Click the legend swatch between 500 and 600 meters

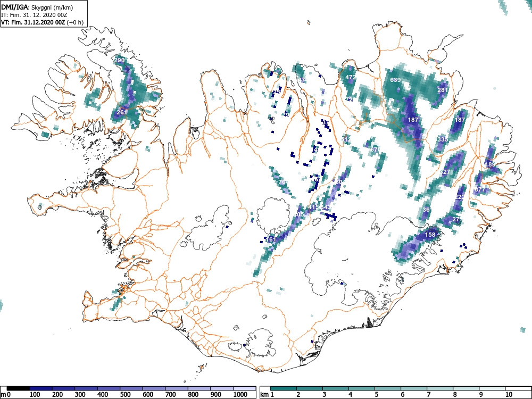pyautogui.click(x=131, y=388)
